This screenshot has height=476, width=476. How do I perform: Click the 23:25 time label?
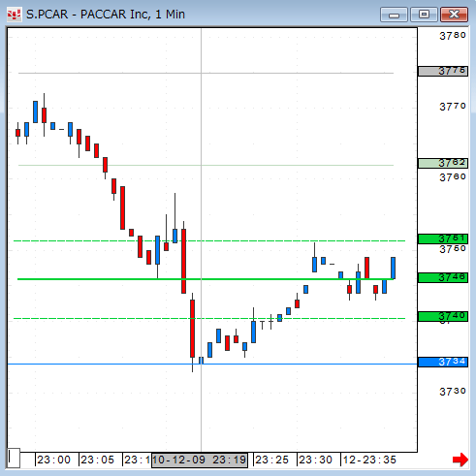pos(271,460)
